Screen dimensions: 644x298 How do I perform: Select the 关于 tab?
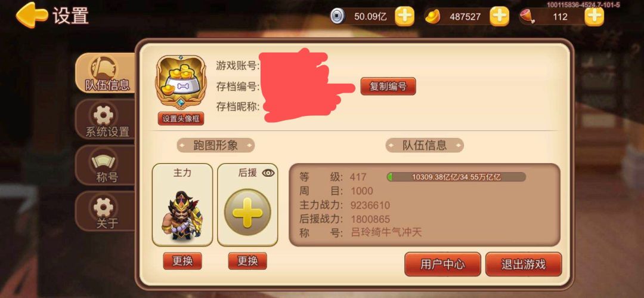107,211
